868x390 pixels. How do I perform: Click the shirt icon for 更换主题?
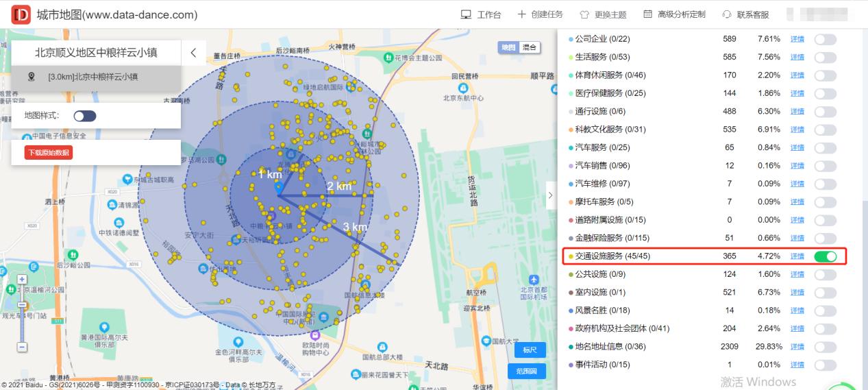[584, 14]
